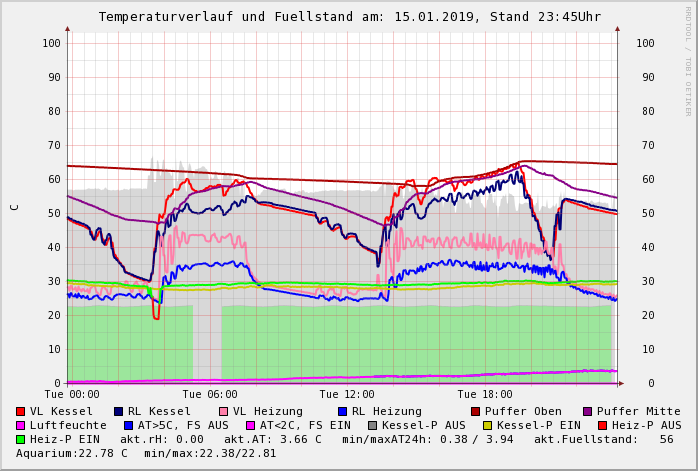
Task: Click the blue RL Heizung legend swatch
Action: point(342,411)
